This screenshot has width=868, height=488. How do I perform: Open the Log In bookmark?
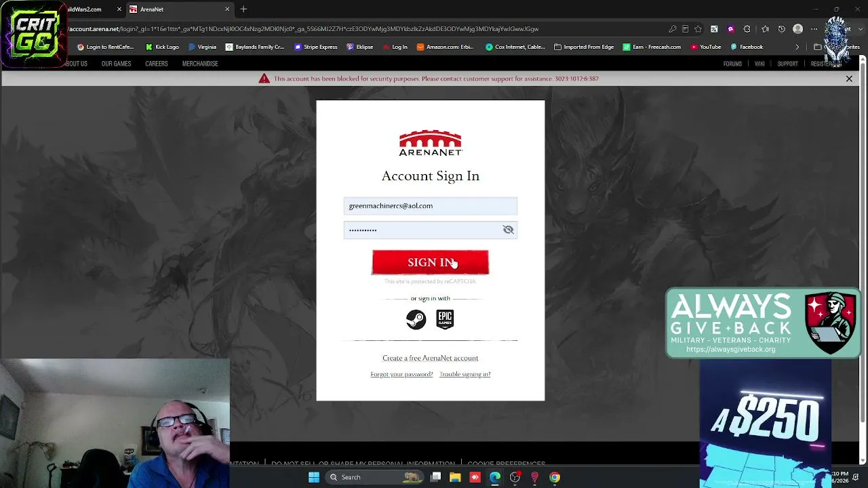point(395,47)
